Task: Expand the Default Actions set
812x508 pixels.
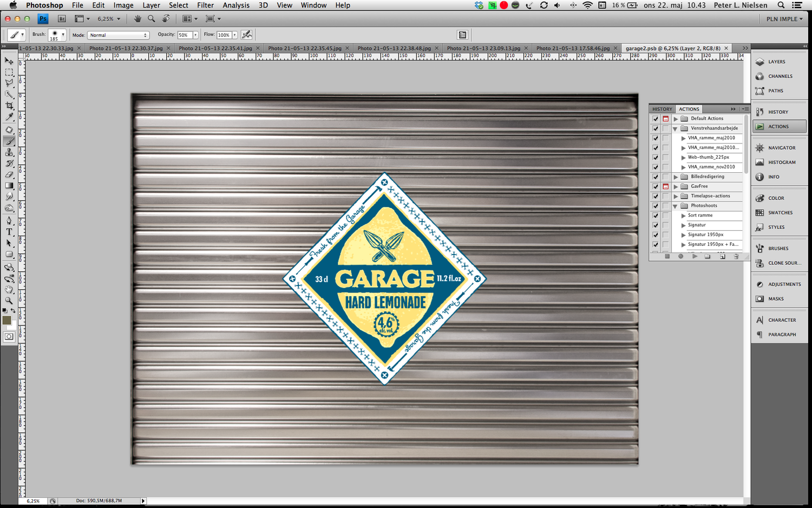Action: (676, 119)
